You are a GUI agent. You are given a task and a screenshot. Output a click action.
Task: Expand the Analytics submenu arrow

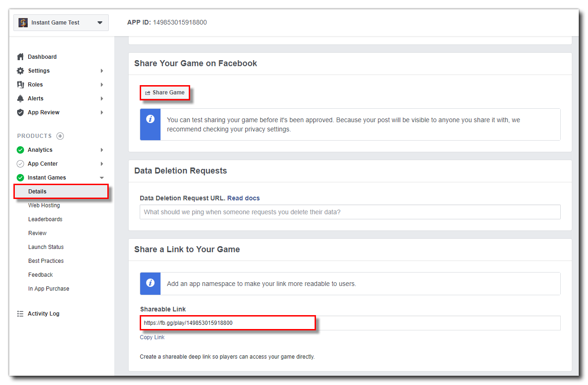[102, 150]
